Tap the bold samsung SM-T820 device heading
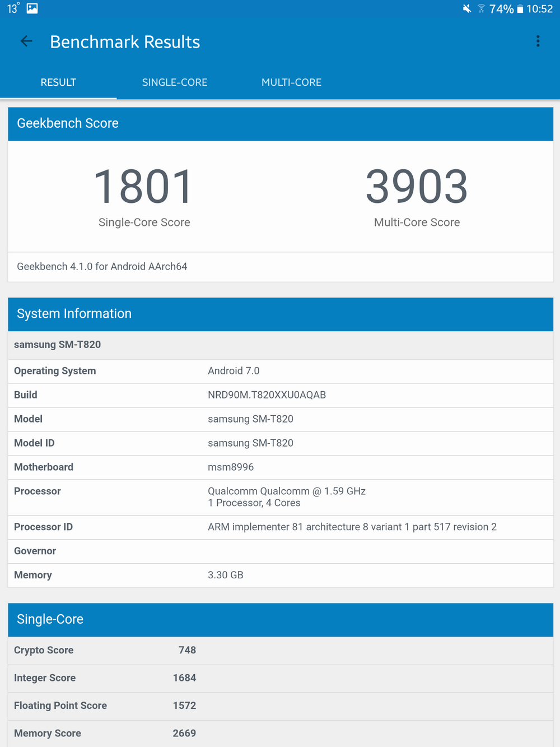The height and width of the screenshot is (747, 560). click(57, 345)
